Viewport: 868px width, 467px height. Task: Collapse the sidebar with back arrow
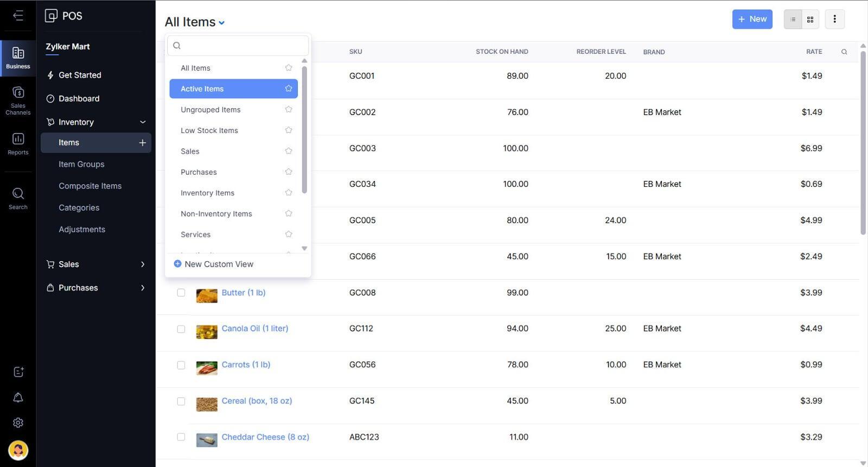coord(18,15)
